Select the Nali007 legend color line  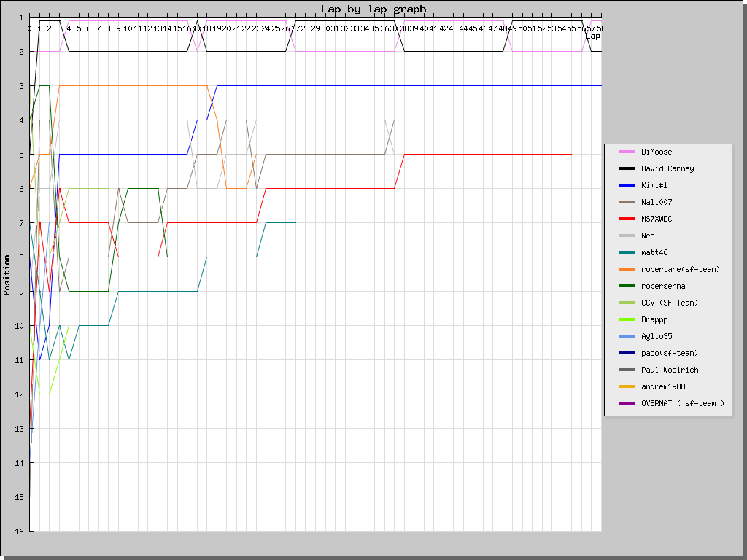coord(627,202)
